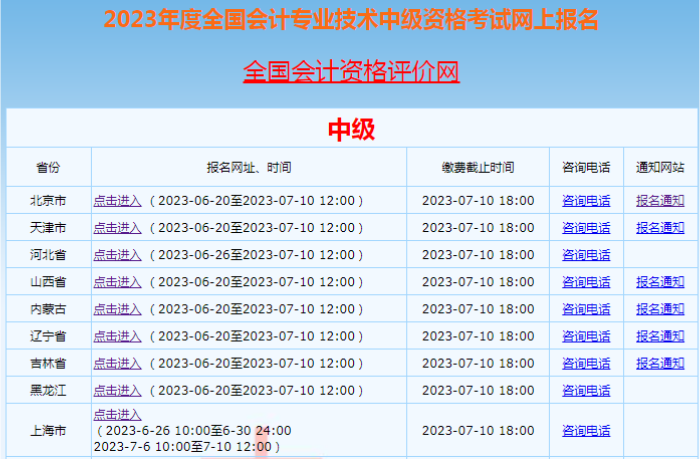Open 咨询电话 link for 北京市
This screenshot has height=459, width=700.
(586, 201)
